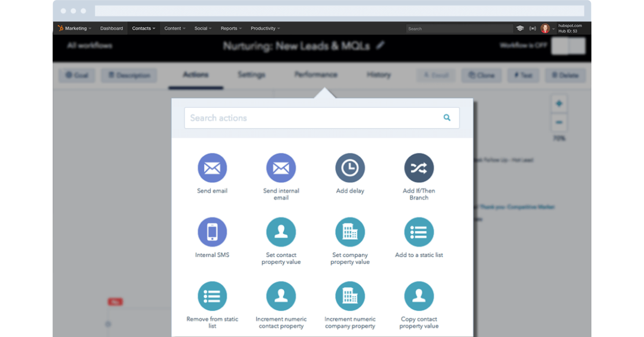Click the Goal button
Viewport: 644px width, 337px height.
click(x=77, y=75)
